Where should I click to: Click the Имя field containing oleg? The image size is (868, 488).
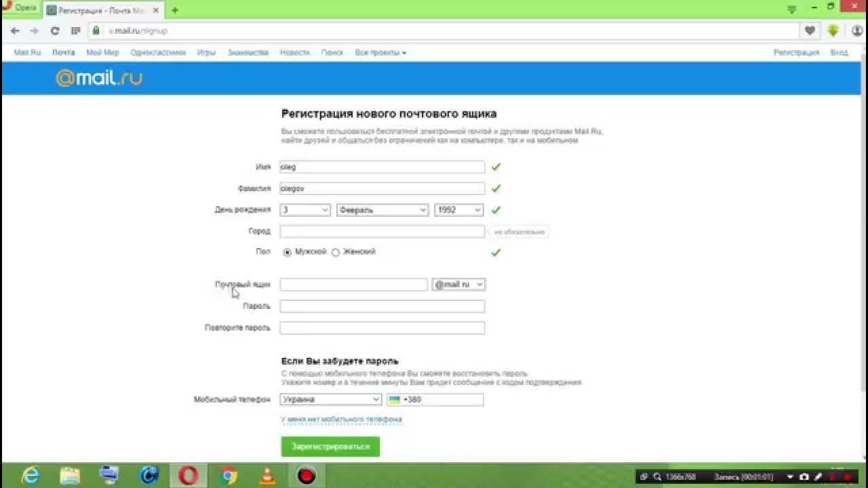point(382,167)
